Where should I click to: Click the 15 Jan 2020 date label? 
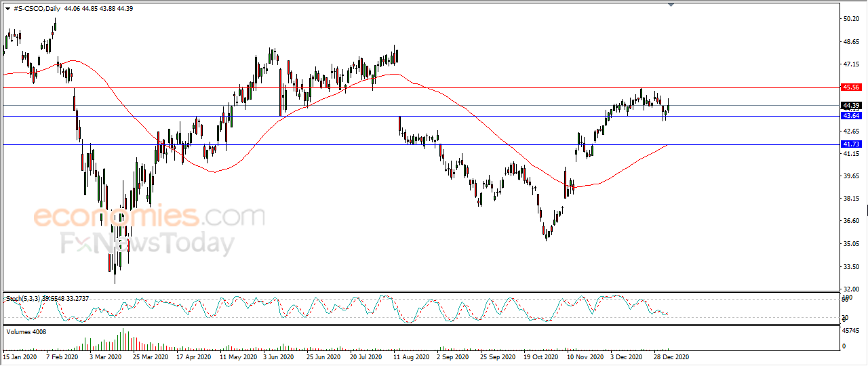19,357
